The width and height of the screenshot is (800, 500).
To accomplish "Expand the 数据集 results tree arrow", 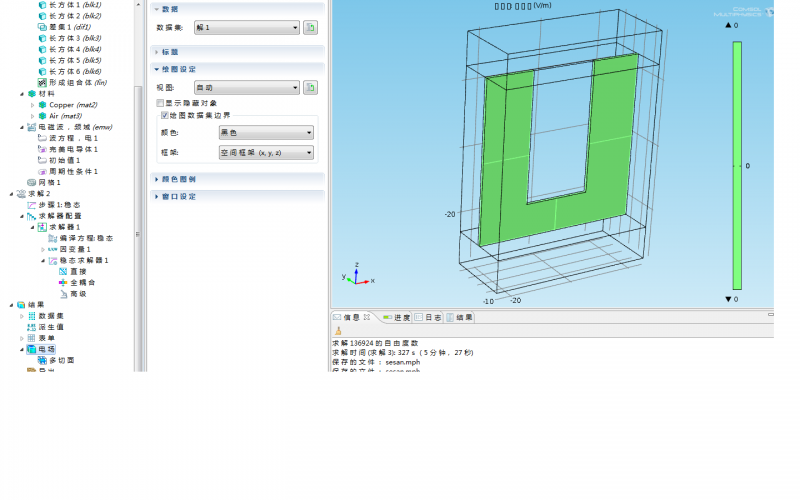I will 22,316.
